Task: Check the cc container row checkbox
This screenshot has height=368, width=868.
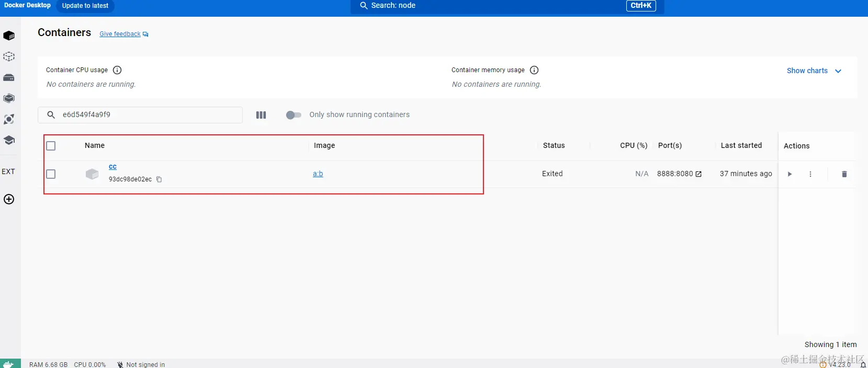Action: point(51,174)
